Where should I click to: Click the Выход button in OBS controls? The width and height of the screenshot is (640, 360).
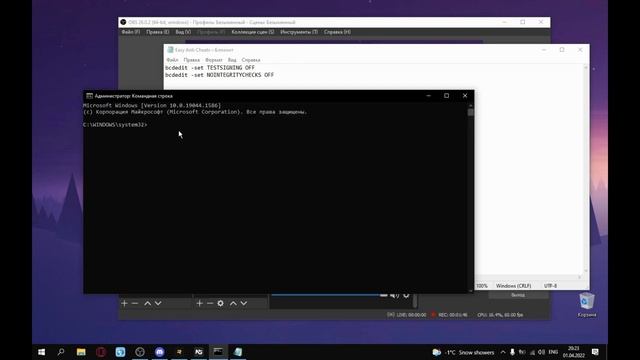[x=518, y=295]
